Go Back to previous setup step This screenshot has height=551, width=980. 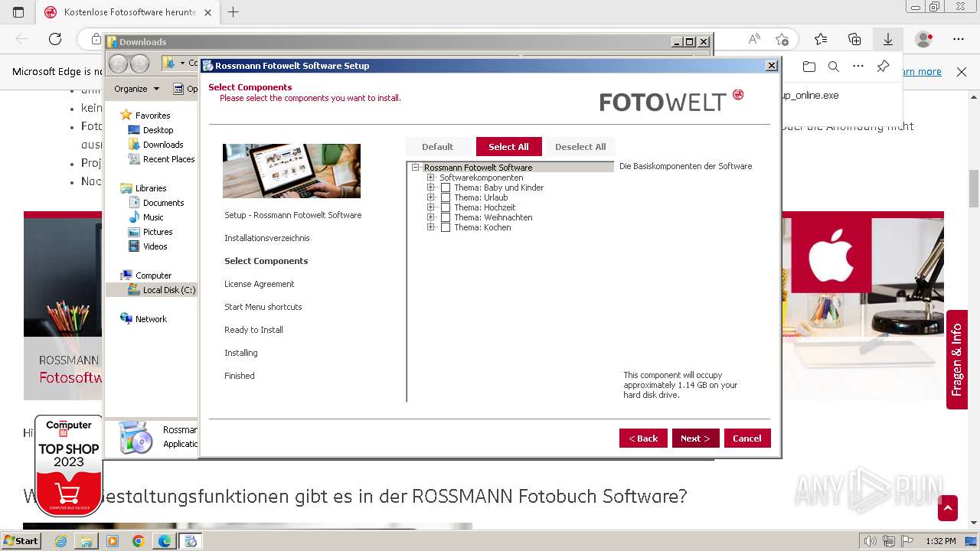643,439
